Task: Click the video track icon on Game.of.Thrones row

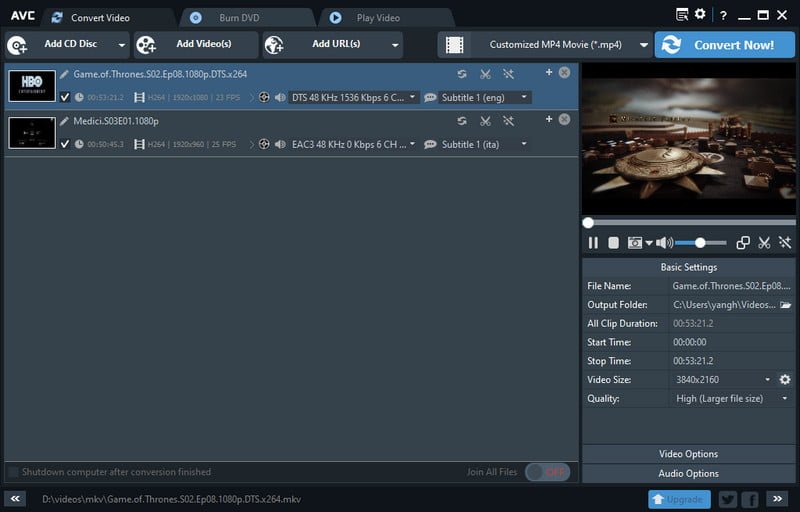Action: pyautogui.click(x=264, y=97)
